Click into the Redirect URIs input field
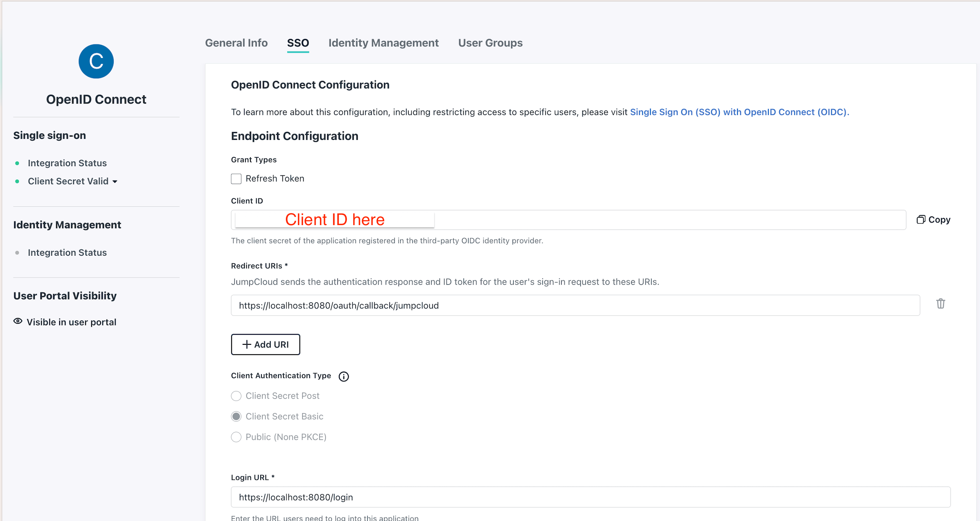 pyautogui.click(x=575, y=305)
